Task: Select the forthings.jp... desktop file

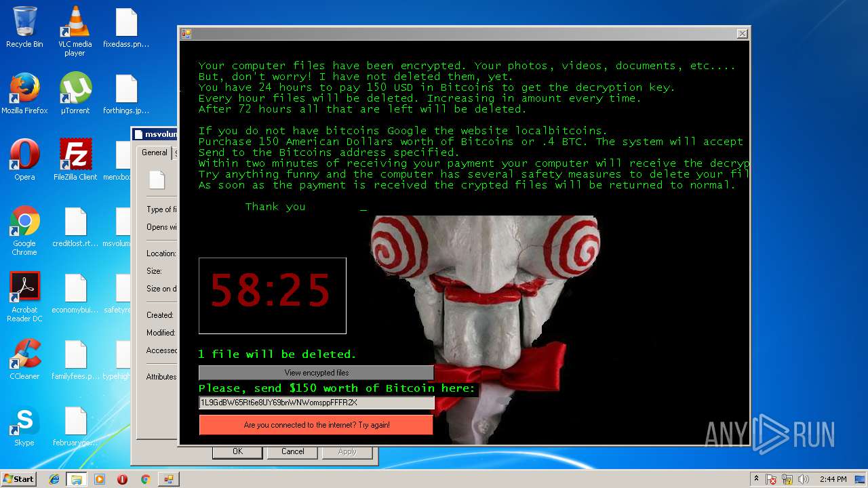Action: pos(126,94)
